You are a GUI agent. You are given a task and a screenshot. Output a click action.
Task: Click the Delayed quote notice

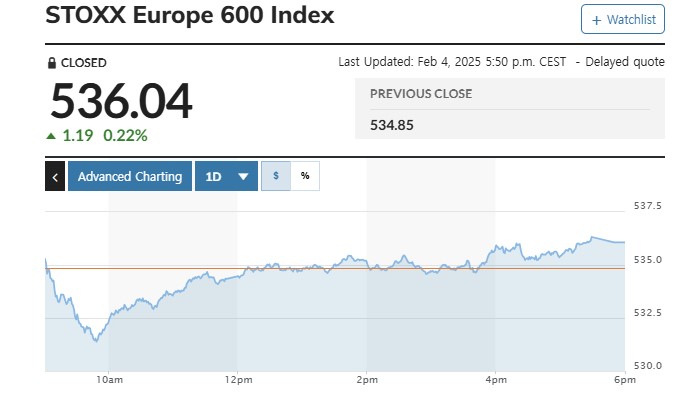coord(625,62)
